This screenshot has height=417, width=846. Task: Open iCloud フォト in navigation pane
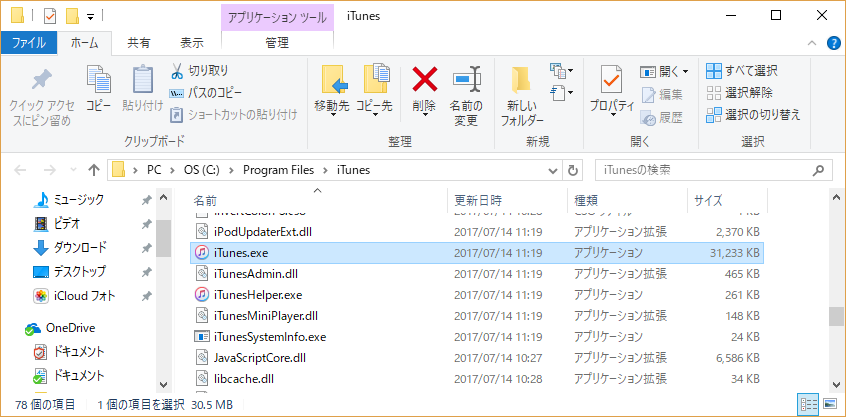pos(74,296)
